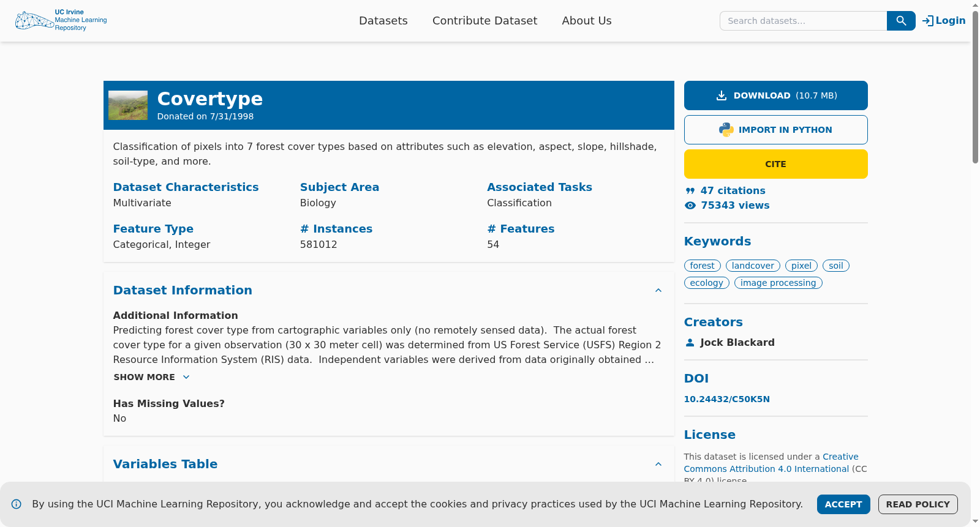
Task: Select the landcover keyword tag
Action: pos(753,266)
